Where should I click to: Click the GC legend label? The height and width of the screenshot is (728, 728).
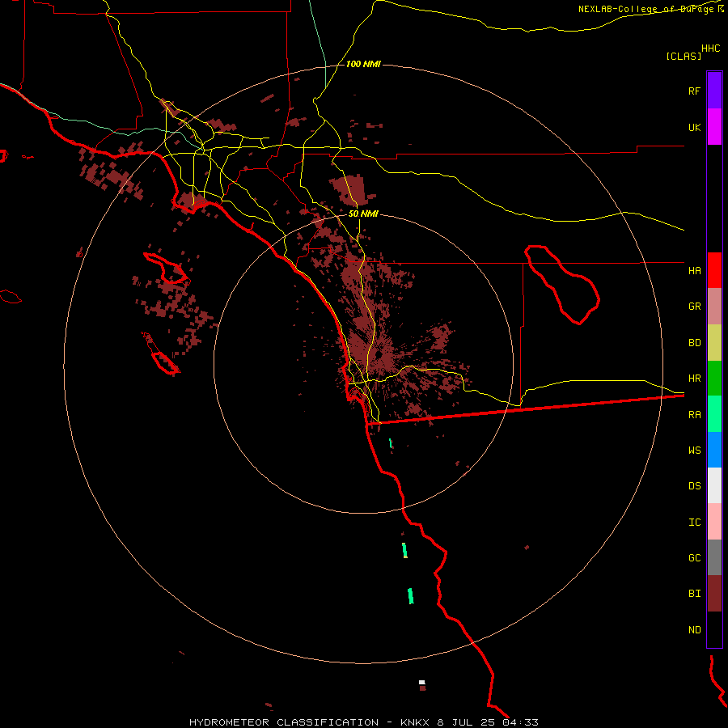pyautogui.click(x=694, y=558)
